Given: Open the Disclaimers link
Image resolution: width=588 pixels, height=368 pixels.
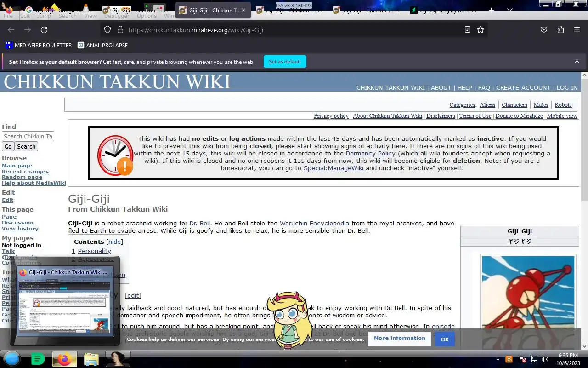Looking at the screenshot, I should 441,116.
